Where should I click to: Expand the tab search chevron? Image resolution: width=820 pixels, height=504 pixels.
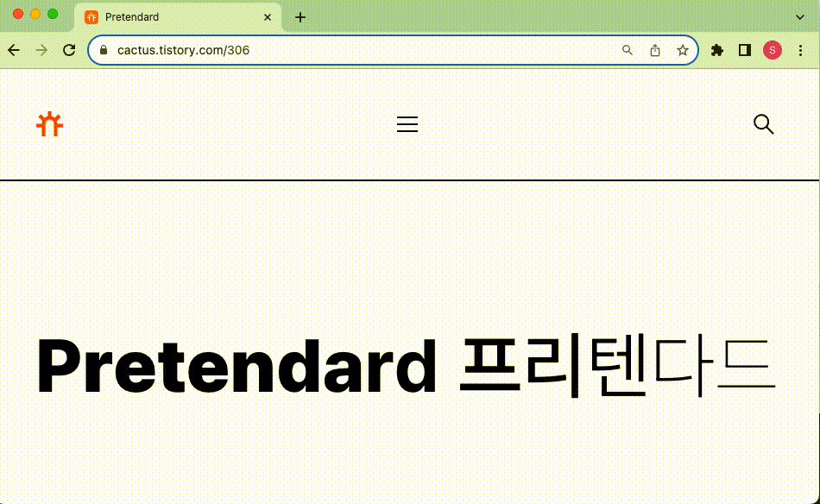[799, 17]
